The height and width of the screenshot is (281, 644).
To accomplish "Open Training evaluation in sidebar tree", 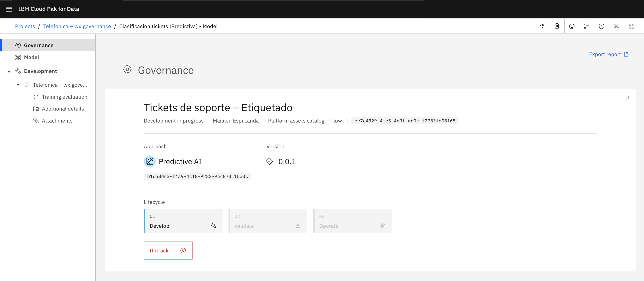I will (x=65, y=97).
